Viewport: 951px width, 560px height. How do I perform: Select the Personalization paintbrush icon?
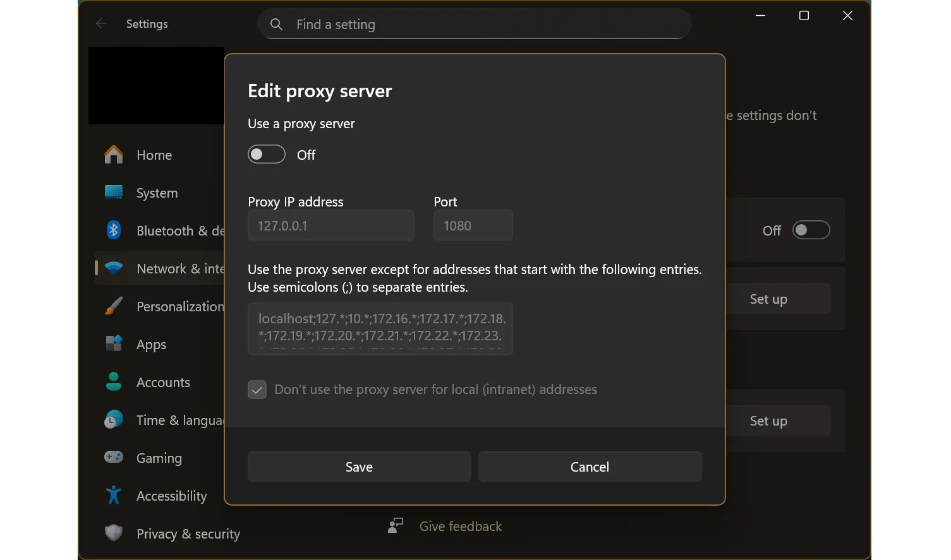click(x=113, y=306)
